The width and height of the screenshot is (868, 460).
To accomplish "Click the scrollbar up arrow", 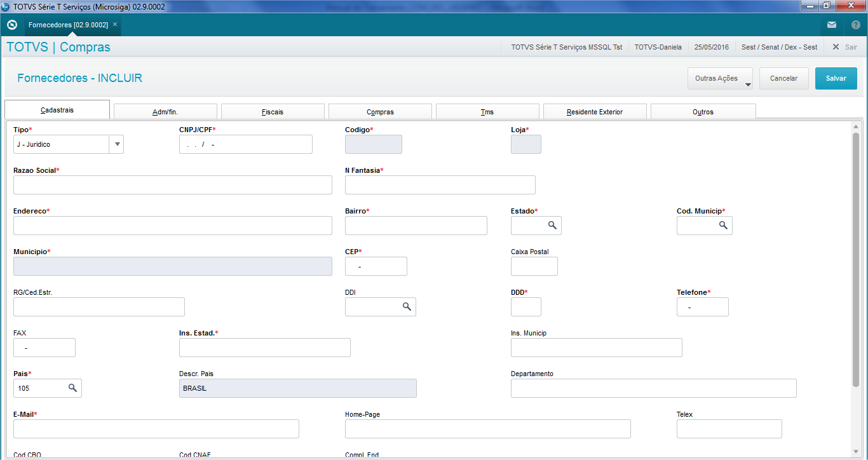I will point(856,126).
